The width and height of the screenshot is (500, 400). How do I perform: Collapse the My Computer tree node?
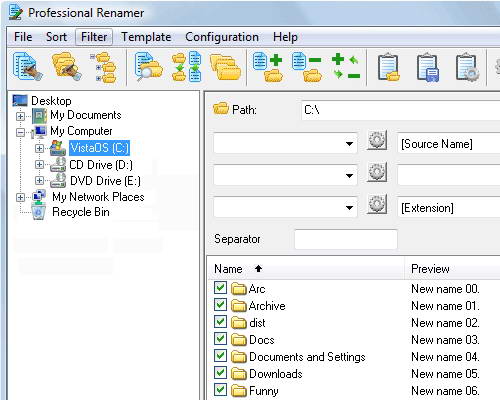click(20, 132)
